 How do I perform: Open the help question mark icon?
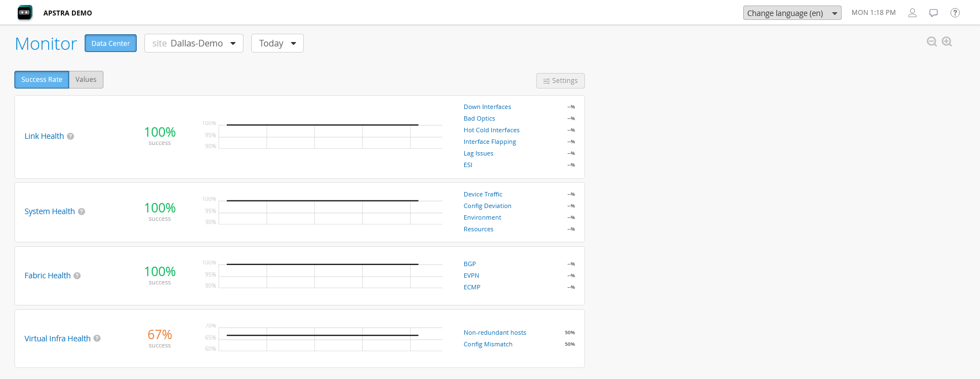coord(955,13)
